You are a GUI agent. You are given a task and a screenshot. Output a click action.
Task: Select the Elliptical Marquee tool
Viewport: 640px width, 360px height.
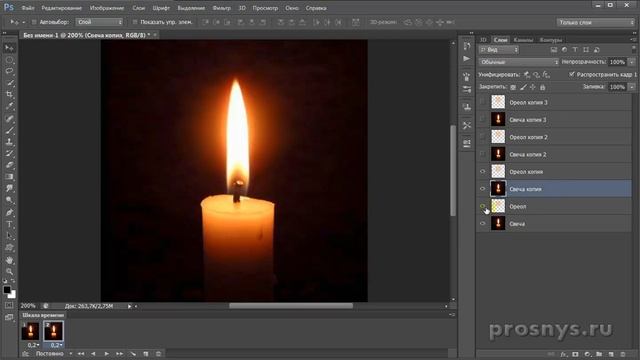9,60
